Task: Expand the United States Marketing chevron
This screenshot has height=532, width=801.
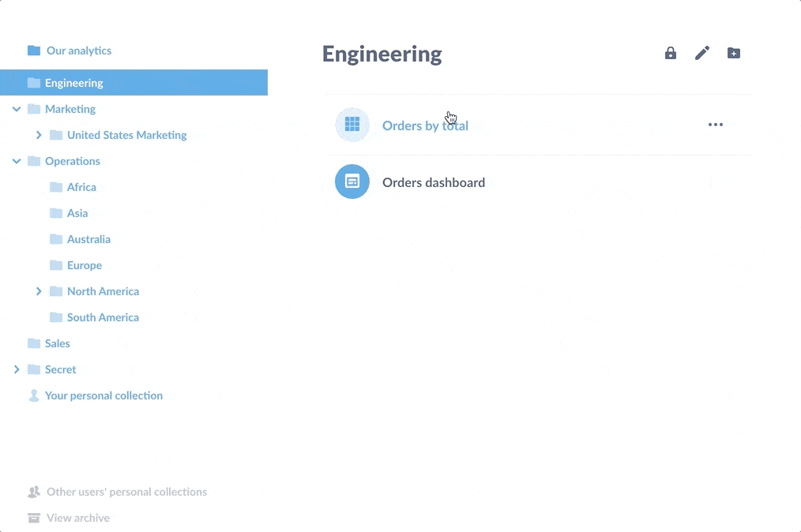Action: [39, 135]
